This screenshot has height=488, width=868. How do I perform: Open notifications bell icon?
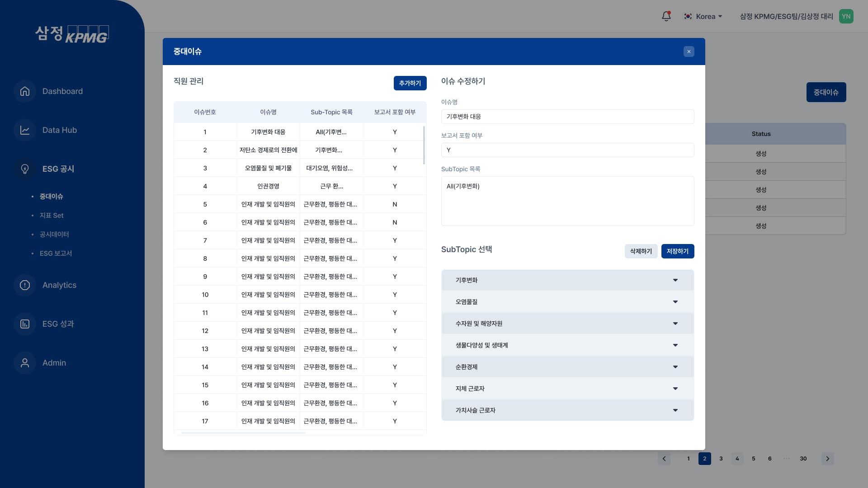pos(666,16)
